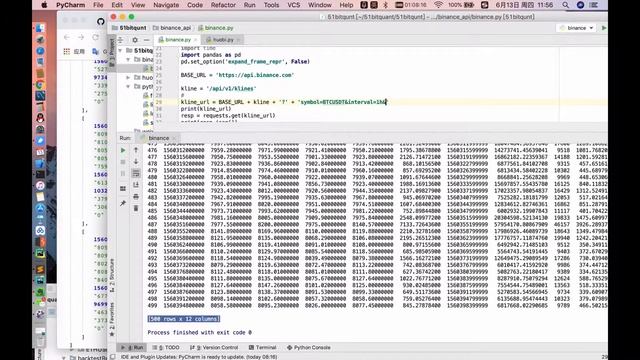Toggle the Structure side tool window
640x360 pixels.
click(x=112, y=275)
